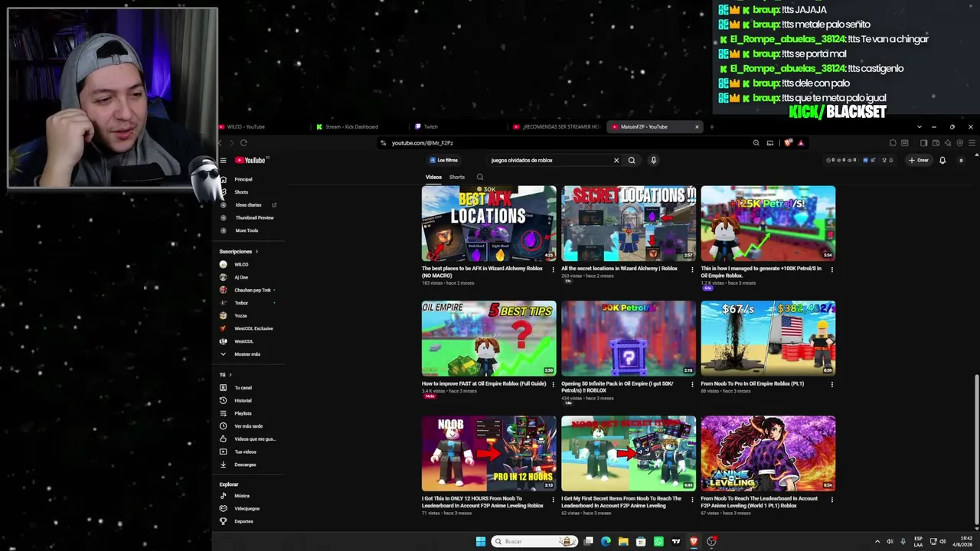Open liked videos in the sidebar
The width and height of the screenshot is (980, 551).
(x=254, y=439)
